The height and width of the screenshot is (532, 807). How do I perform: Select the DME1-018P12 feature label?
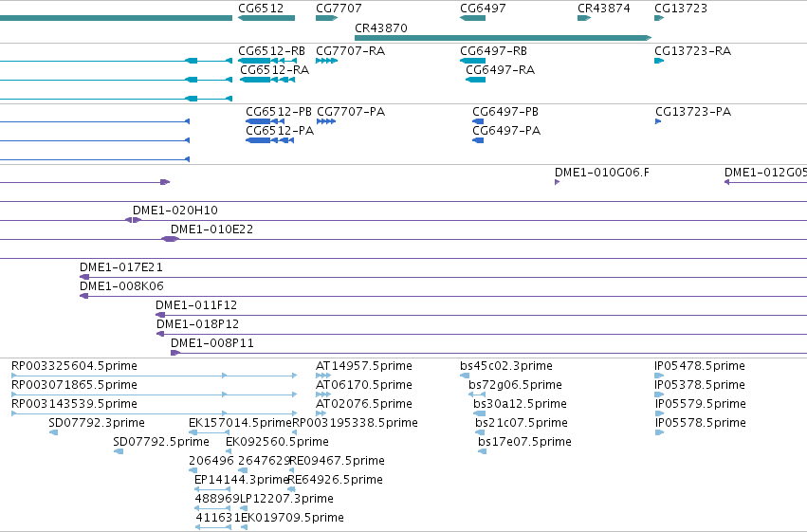pyautogui.click(x=197, y=324)
